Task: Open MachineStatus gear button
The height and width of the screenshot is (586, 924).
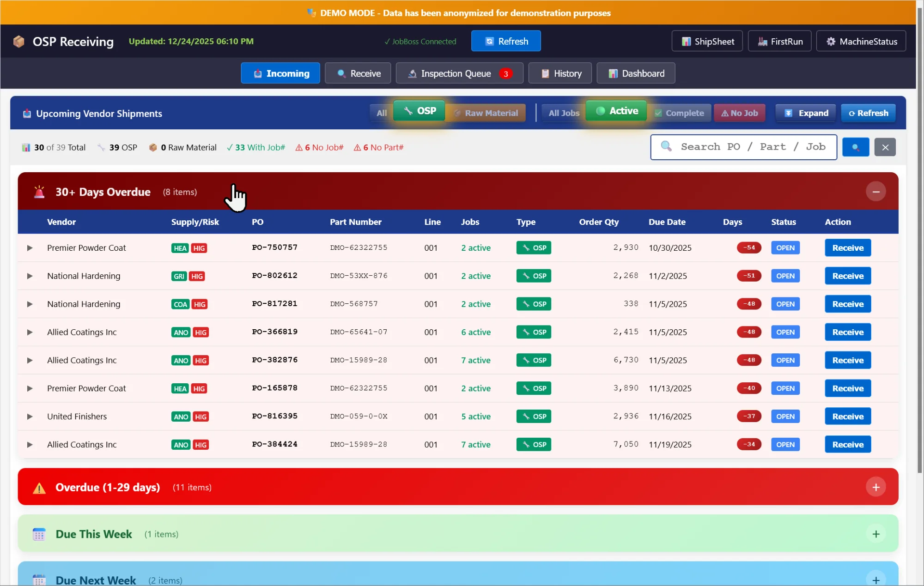Action: pos(861,42)
